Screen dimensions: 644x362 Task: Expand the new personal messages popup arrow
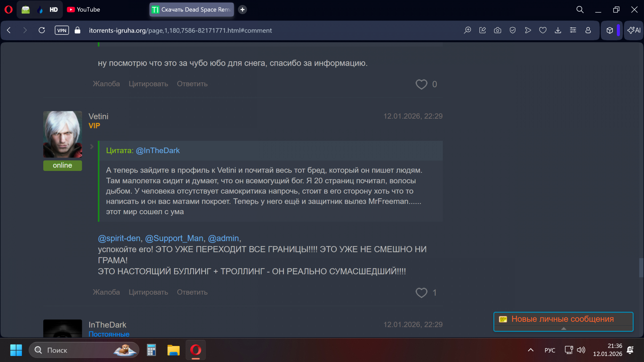(563, 328)
